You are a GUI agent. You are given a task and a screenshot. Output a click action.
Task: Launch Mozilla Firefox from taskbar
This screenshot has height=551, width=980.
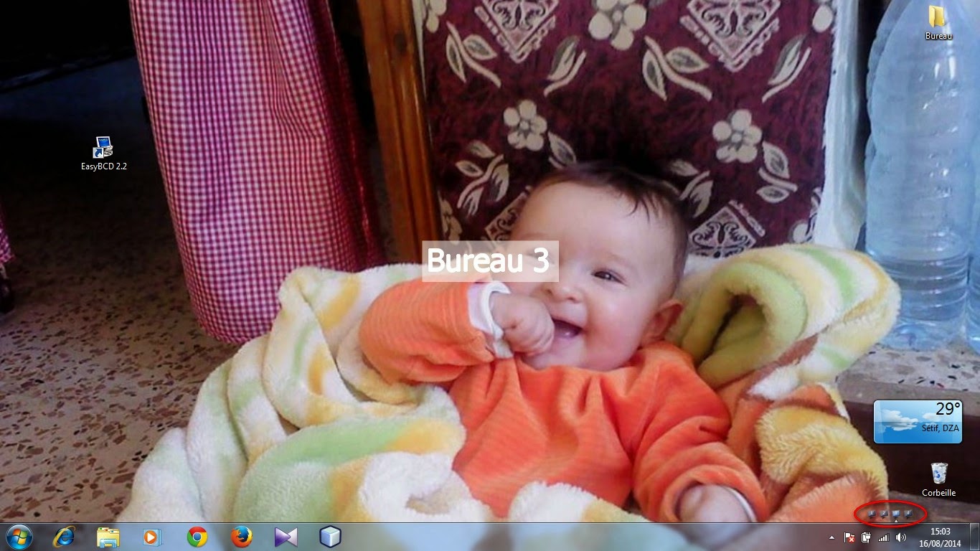242,537
